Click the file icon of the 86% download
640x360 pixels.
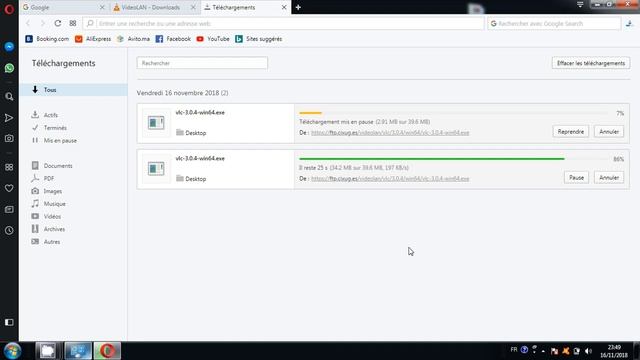click(156, 169)
